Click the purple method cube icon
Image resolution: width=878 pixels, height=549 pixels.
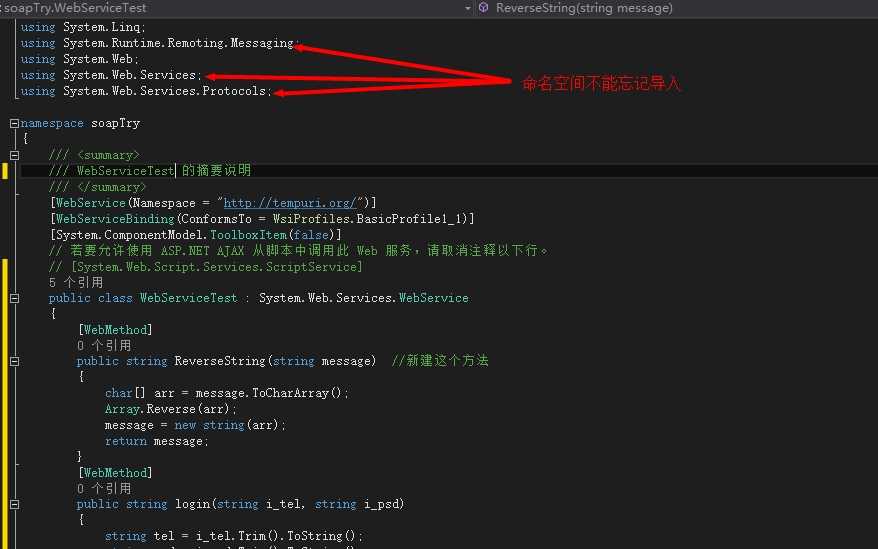484,8
